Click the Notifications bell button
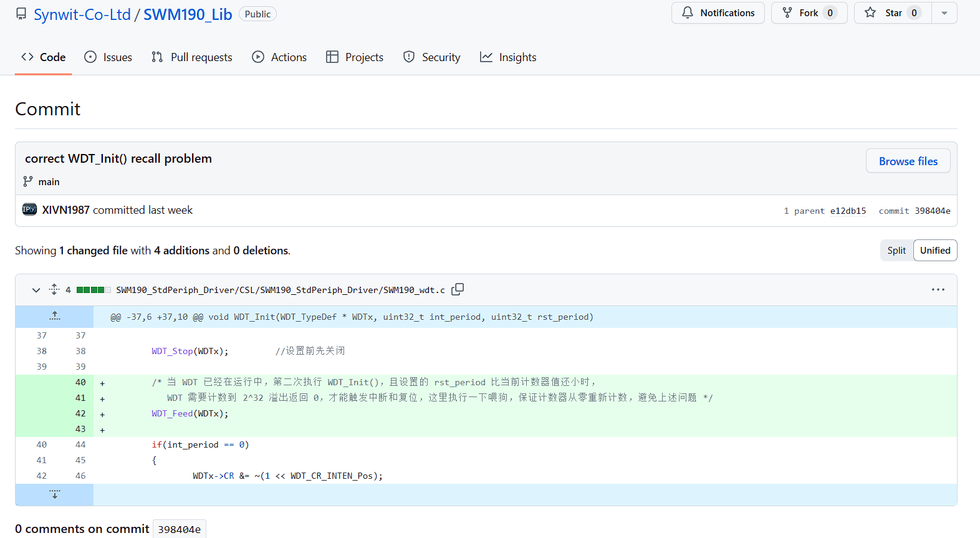The width and height of the screenshot is (980, 538). pyautogui.click(x=718, y=12)
